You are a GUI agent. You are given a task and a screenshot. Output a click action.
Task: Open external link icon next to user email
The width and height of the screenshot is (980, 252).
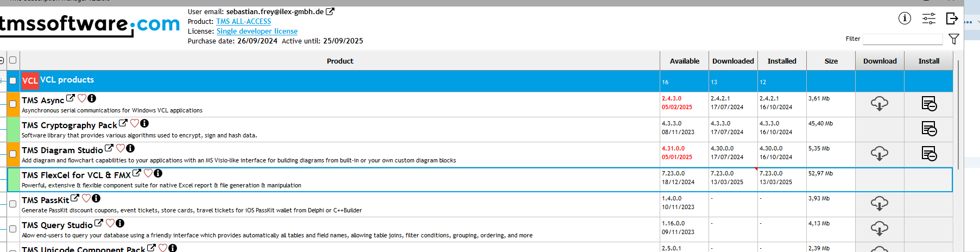[330, 11]
